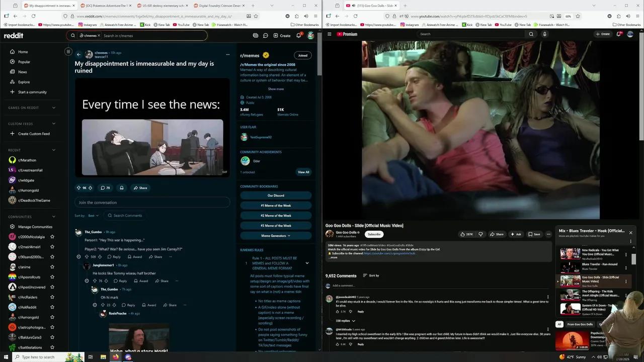Downvote the meme post

click(x=90, y=188)
